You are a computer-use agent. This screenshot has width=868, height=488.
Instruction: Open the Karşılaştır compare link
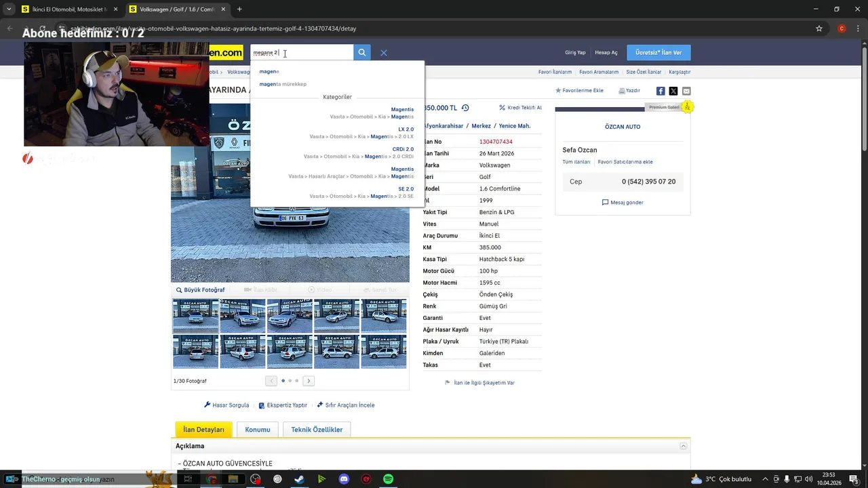click(679, 72)
